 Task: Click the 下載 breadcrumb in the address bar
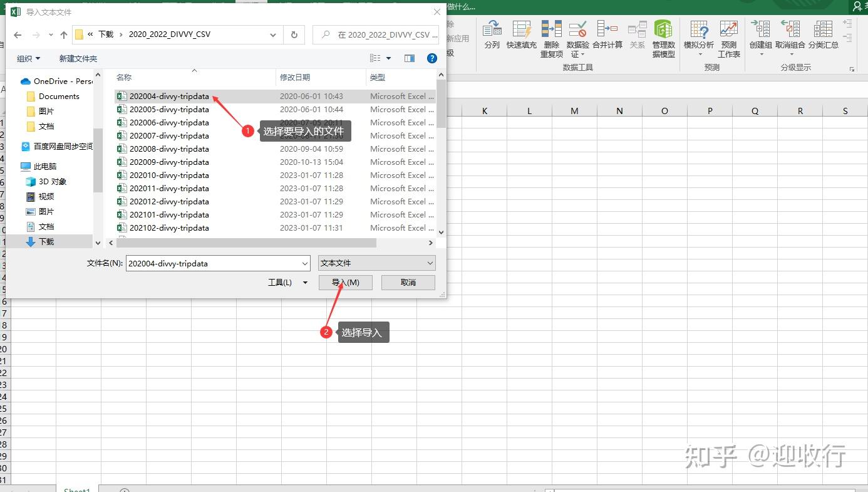pos(106,34)
